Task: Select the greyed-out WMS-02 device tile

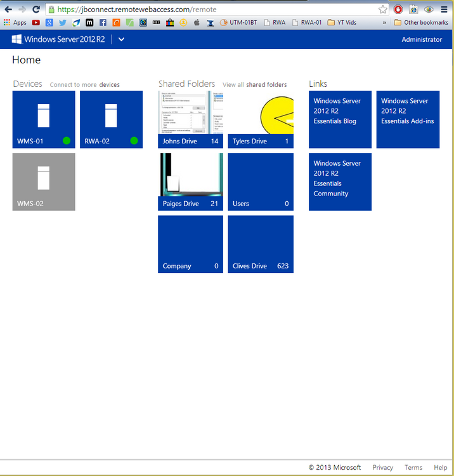Action: click(x=44, y=182)
